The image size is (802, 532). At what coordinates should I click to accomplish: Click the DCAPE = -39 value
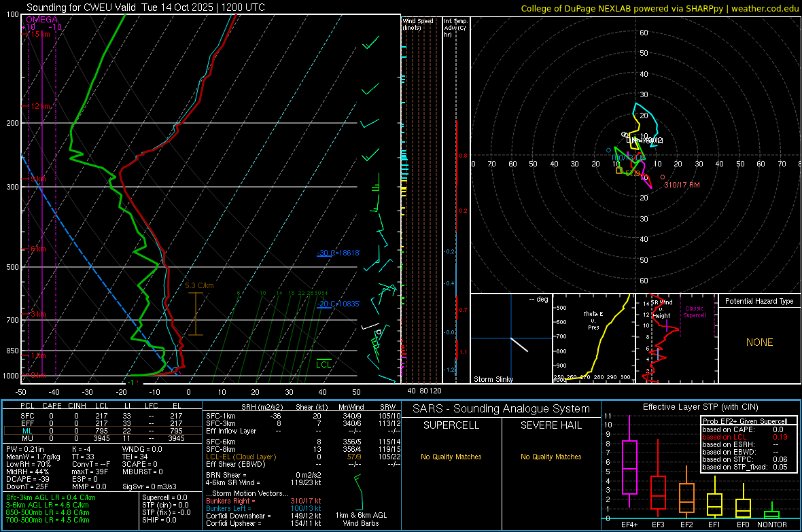pos(28,479)
